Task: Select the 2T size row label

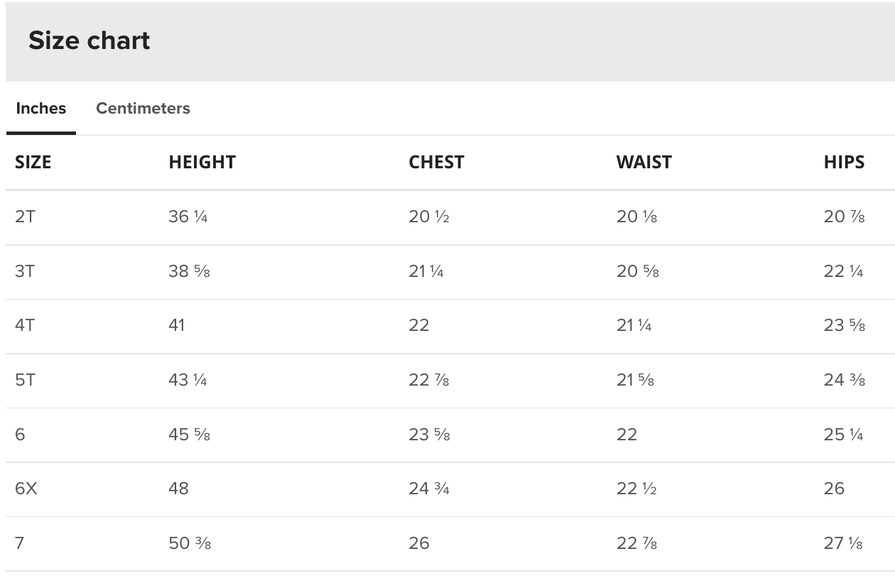Action: click(25, 217)
